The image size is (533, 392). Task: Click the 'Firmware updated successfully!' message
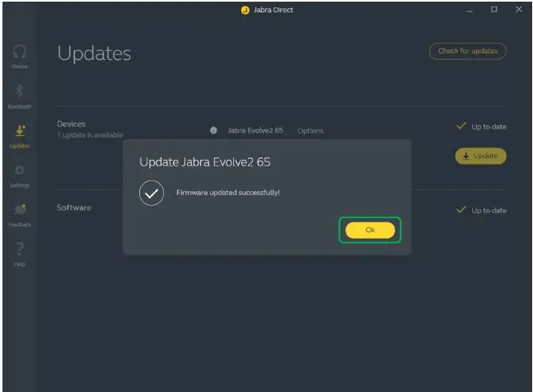point(227,193)
